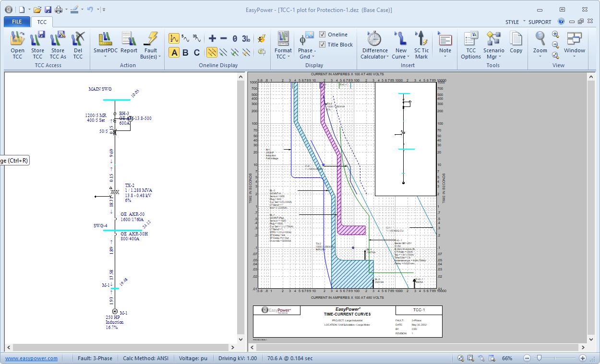Click the Print icon in quick access toolbar
Viewport: 600px width, 364px height.
(x=58, y=9)
